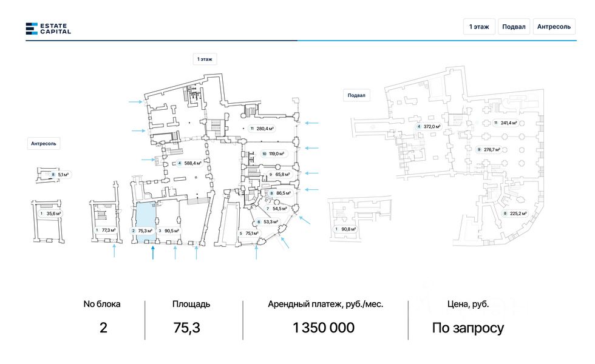Screen dimensions: 595x364
Task: Click the По запросу price text
Action: click(x=468, y=328)
